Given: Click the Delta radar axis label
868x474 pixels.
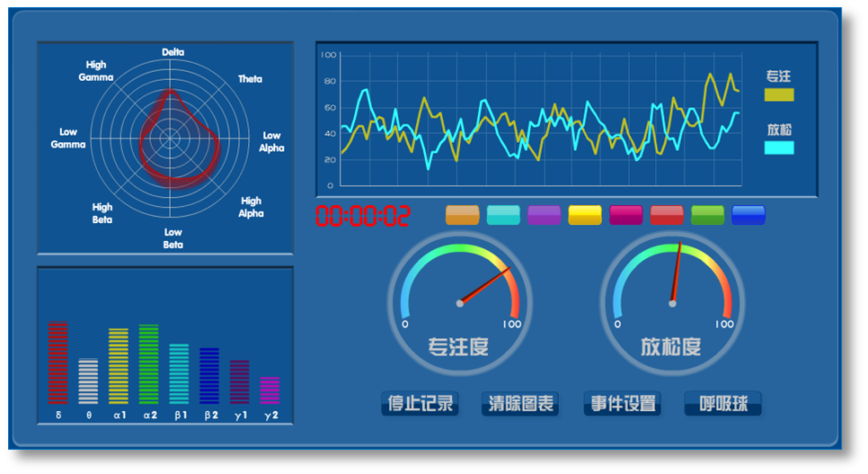Looking at the screenshot, I should click(x=173, y=52).
